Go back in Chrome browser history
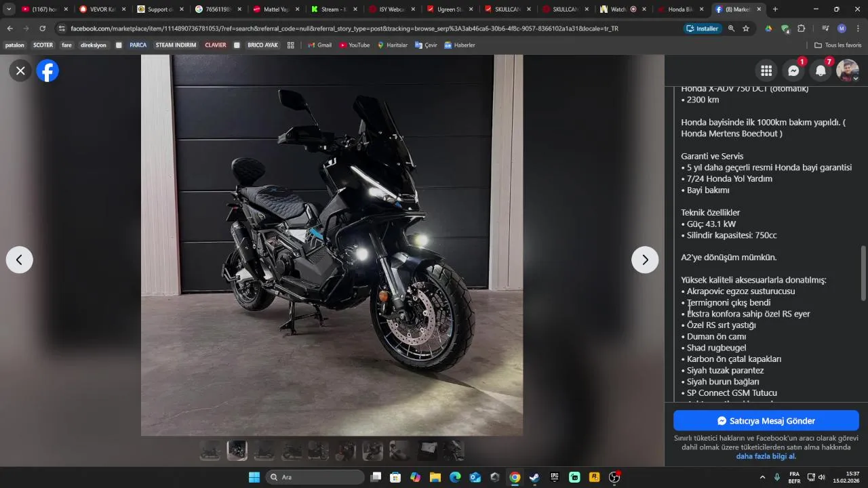 pyautogui.click(x=9, y=28)
